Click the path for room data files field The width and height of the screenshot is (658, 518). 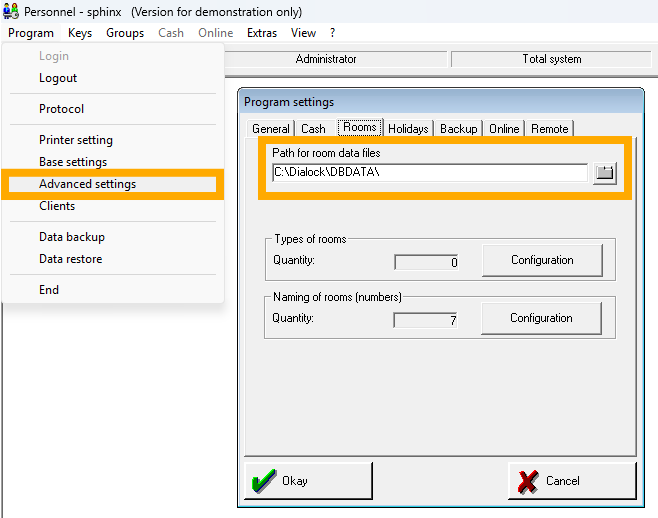point(429,173)
